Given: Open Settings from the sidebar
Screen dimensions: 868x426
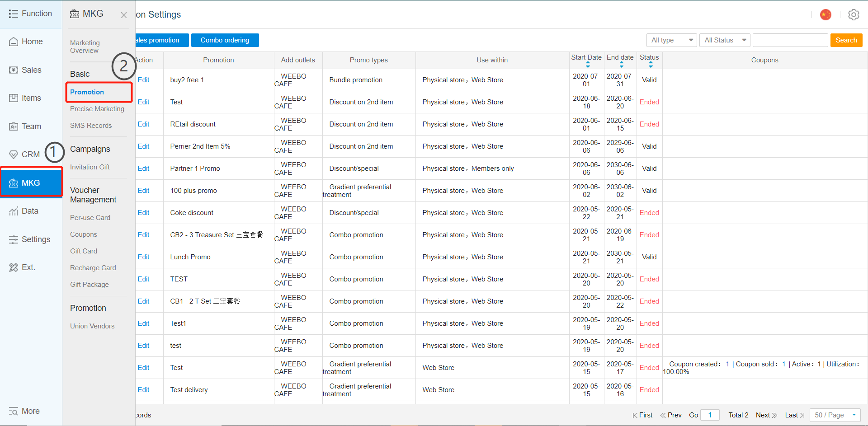Looking at the screenshot, I should (x=31, y=239).
